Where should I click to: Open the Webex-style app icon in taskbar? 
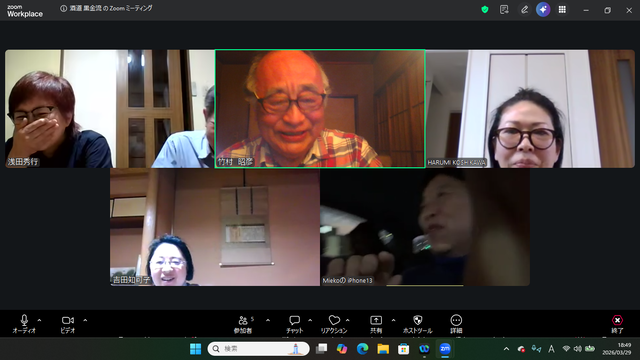[424, 349]
